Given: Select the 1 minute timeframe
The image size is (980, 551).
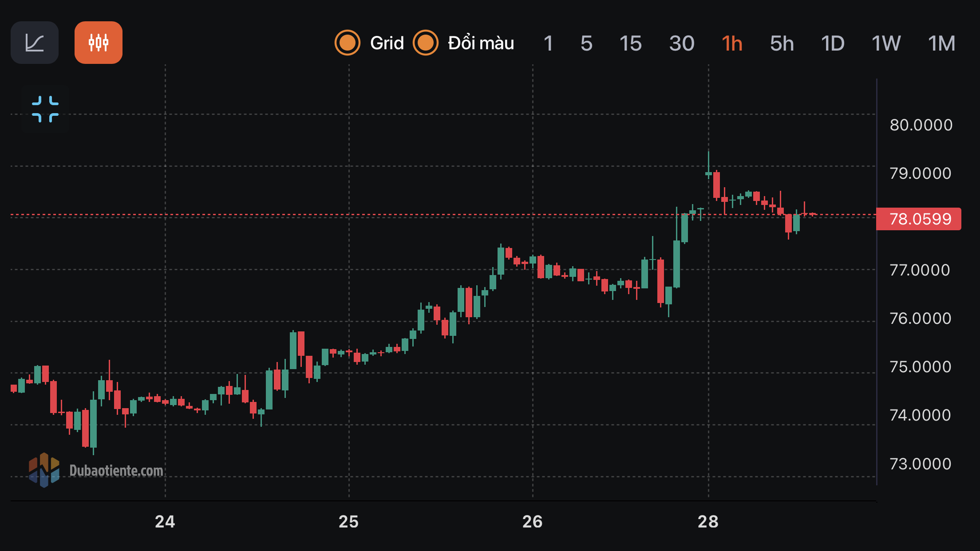Looking at the screenshot, I should [x=548, y=43].
